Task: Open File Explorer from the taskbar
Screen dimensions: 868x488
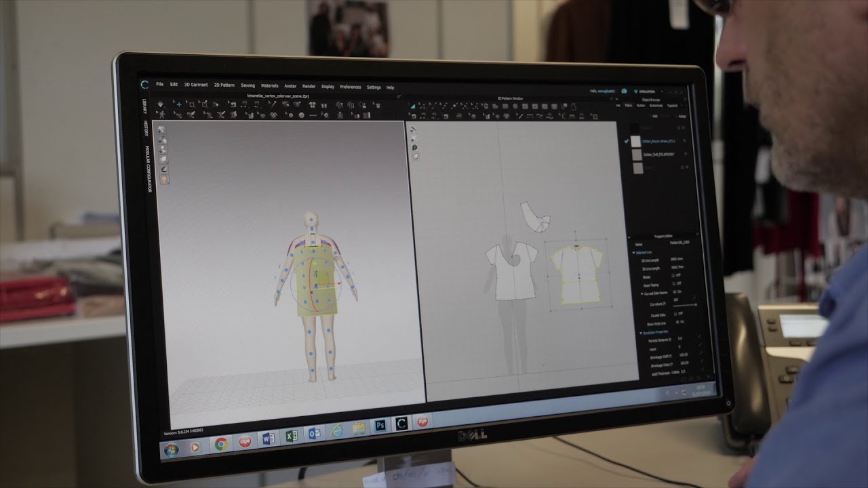Action: [359, 429]
